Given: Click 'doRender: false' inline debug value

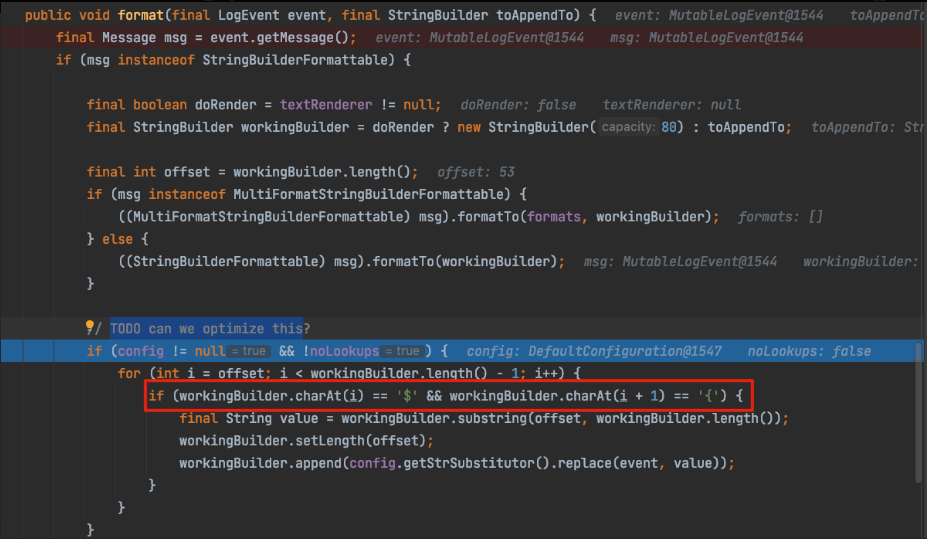Looking at the screenshot, I should point(518,105).
